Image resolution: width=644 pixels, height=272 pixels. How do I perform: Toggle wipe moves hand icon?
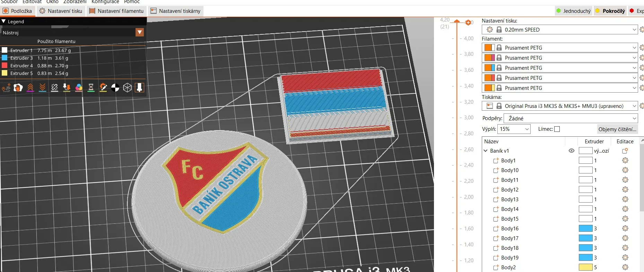[x=18, y=88]
